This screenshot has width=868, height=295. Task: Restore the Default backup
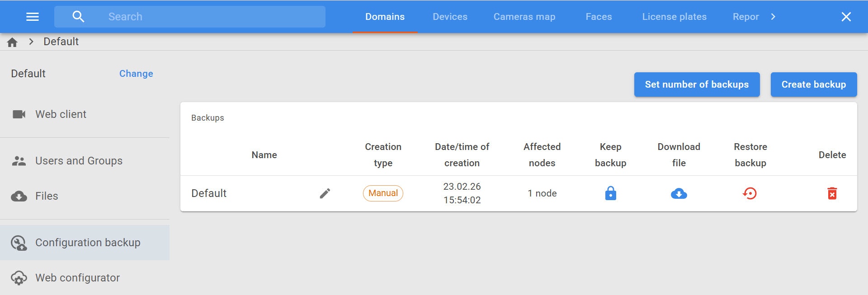(750, 193)
